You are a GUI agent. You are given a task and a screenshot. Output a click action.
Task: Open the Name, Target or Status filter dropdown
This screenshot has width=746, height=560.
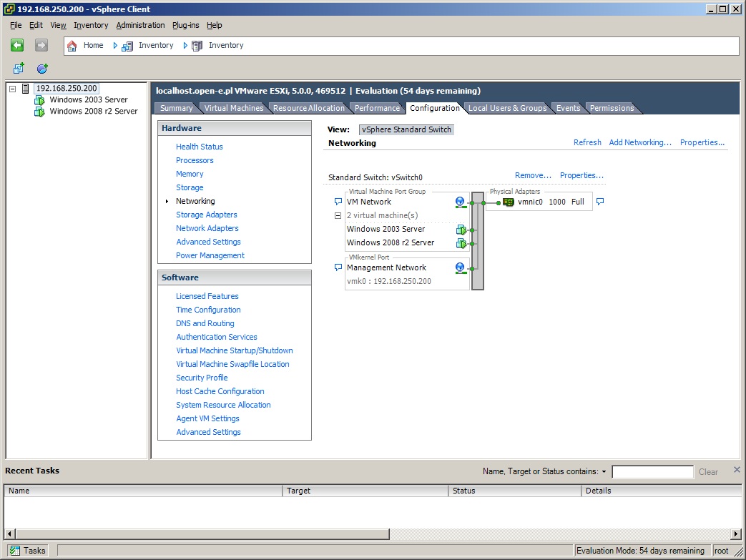(x=604, y=472)
